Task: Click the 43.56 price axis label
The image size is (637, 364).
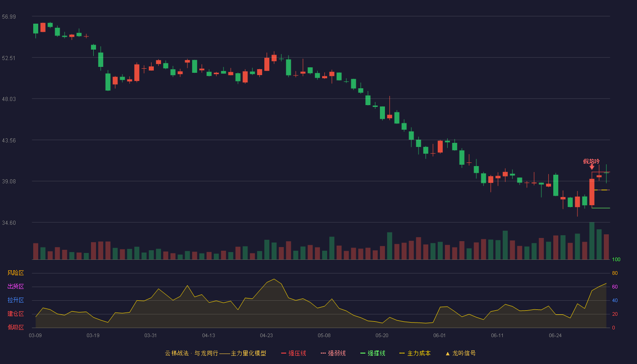Action: (9, 141)
